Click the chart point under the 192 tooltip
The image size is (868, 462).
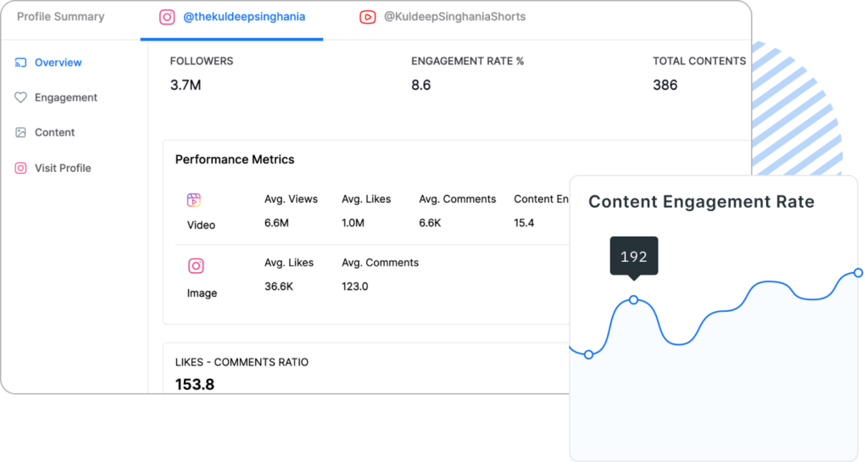click(634, 300)
